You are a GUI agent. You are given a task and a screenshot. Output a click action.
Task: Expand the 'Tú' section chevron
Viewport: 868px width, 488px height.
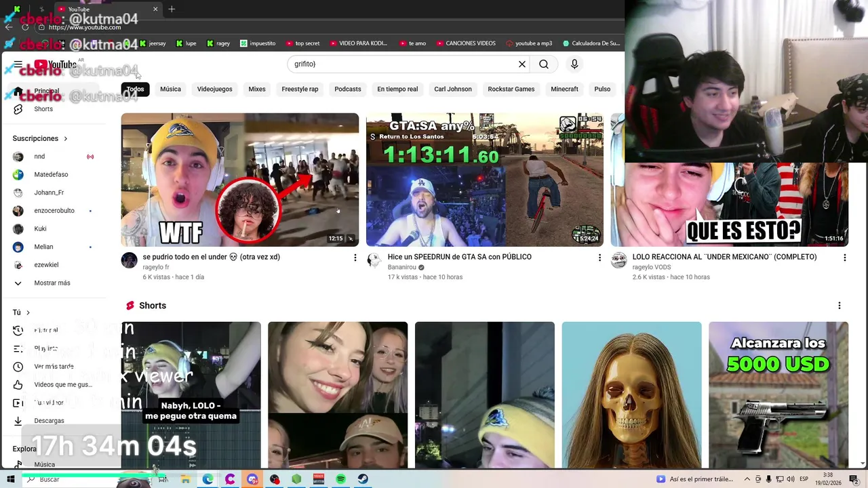[x=28, y=312]
